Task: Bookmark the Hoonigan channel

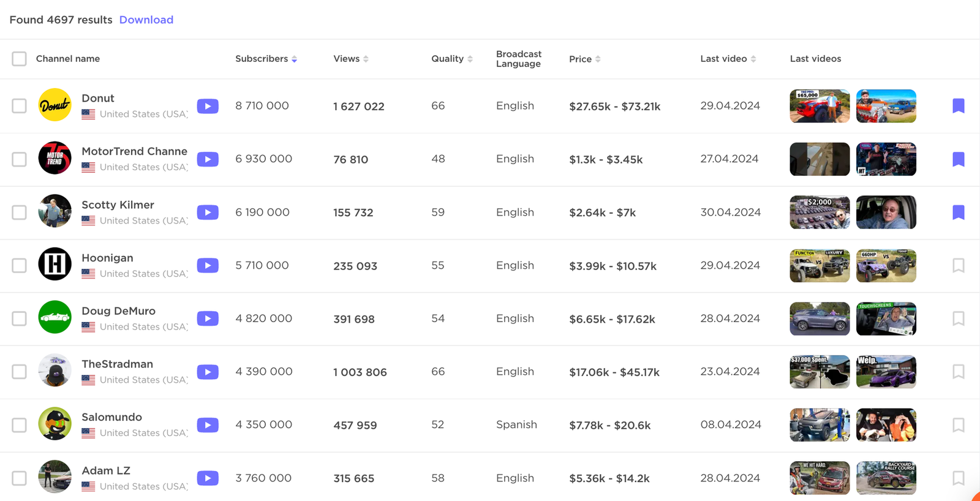Action: [x=959, y=265]
